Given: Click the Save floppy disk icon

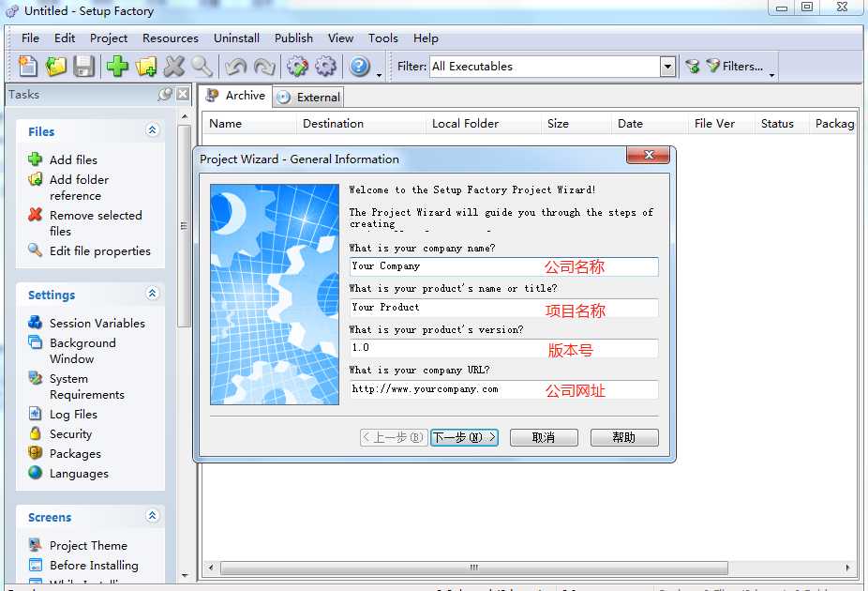Looking at the screenshot, I should click(x=84, y=67).
